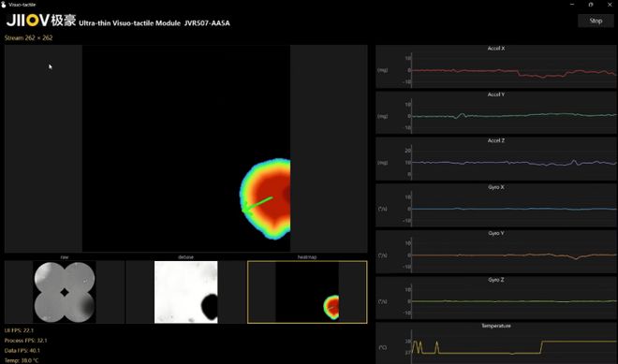This screenshot has height=364, width=618.
Task: Click the Stop button
Action: [596, 21]
